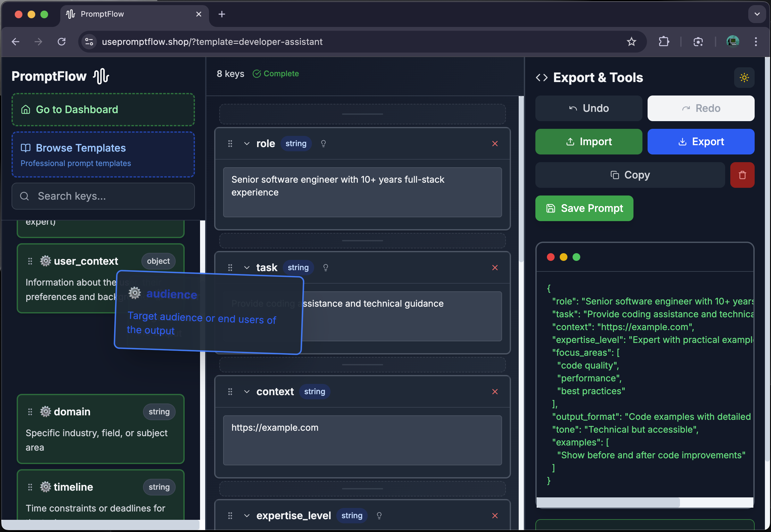Click the PromptFlow waveform logo icon
The width and height of the screenshot is (771, 532).
click(101, 76)
